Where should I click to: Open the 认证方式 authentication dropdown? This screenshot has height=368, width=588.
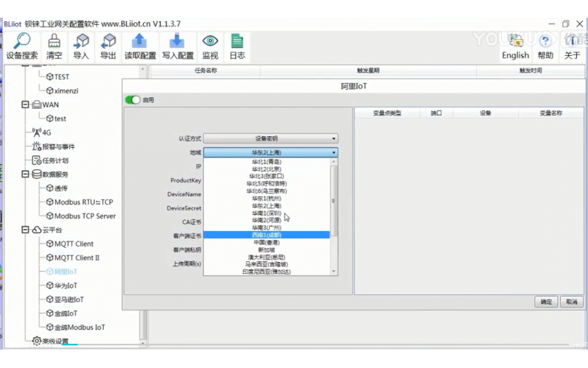click(x=270, y=138)
